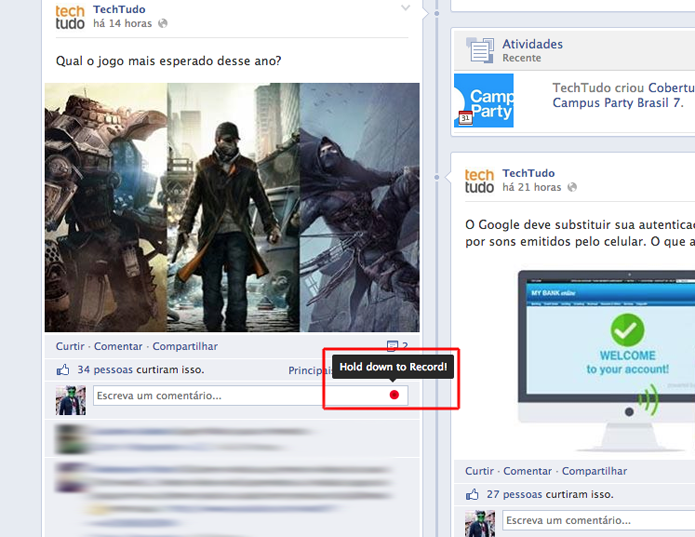Image resolution: width=695 pixels, height=537 pixels.
Task: Click TechTudo name on the 21 horas post
Action: click(528, 173)
